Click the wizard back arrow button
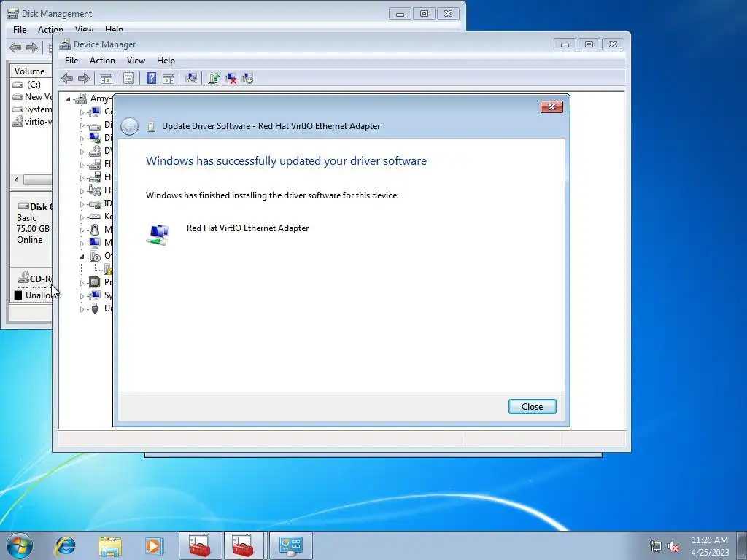Image resolution: width=747 pixels, height=560 pixels. [x=130, y=126]
